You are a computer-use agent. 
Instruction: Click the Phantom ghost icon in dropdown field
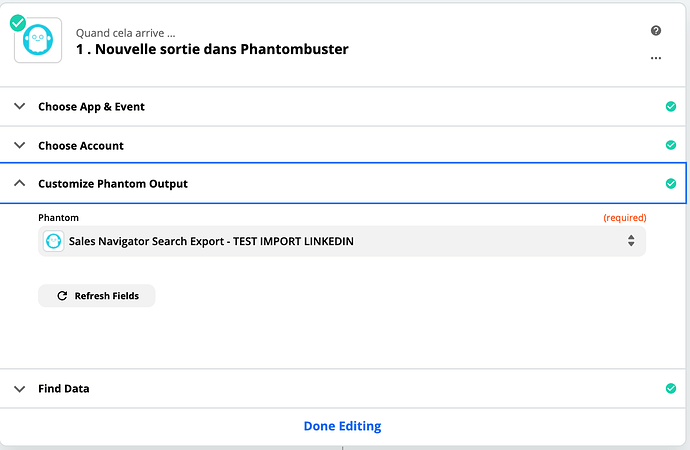pos(54,241)
